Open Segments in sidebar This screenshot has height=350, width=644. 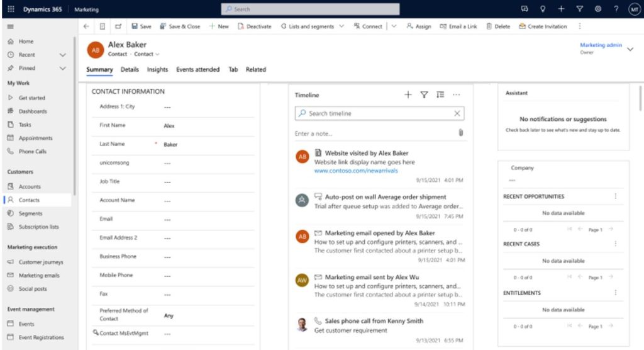tap(30, 213)
